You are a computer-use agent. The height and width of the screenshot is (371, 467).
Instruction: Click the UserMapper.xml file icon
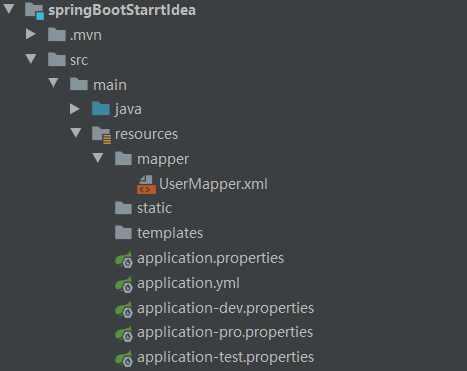coord(146,184)
